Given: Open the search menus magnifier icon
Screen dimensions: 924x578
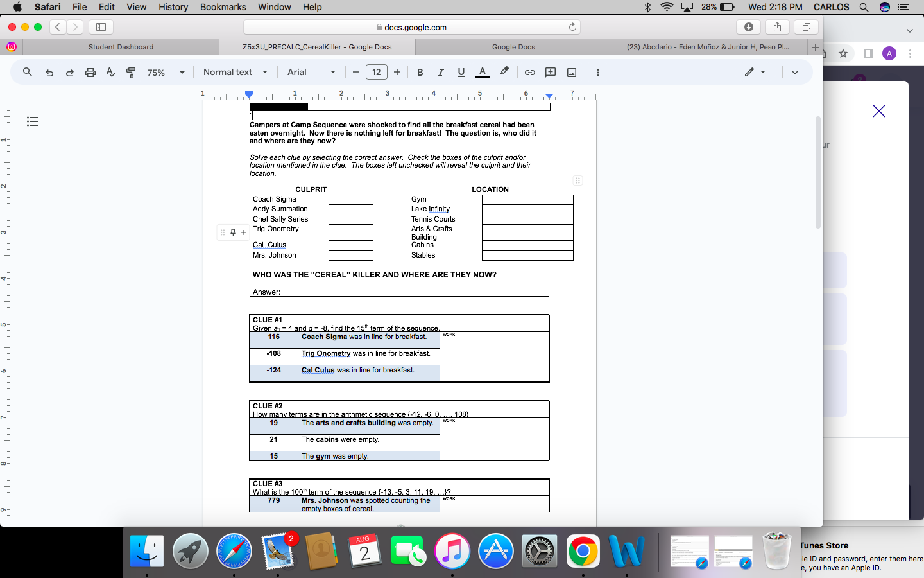Looking at the screenshot, I should tap(28, 72).
